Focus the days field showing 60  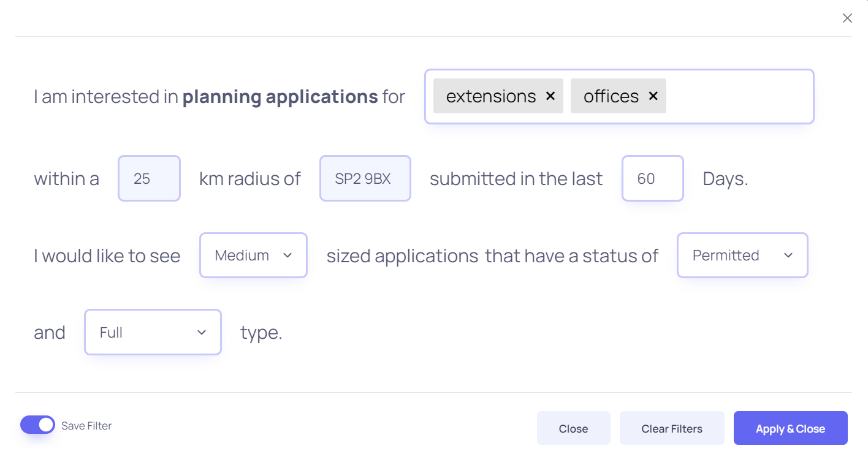click(653, 178)
